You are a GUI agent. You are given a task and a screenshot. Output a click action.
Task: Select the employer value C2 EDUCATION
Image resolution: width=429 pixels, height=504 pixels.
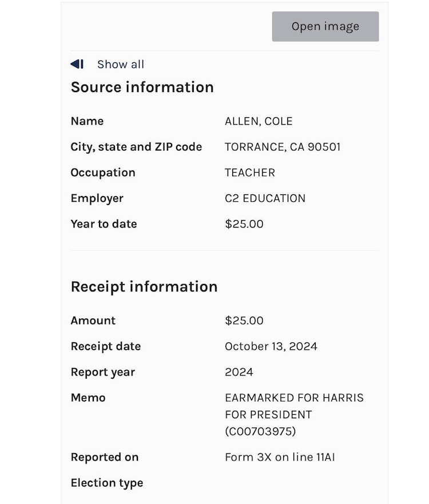click(265, 198)
